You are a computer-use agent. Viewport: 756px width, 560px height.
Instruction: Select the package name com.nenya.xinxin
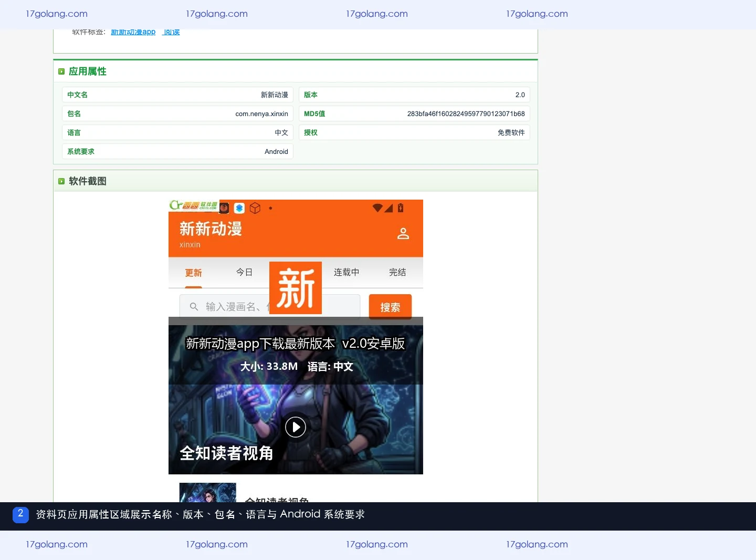(261, 113)
